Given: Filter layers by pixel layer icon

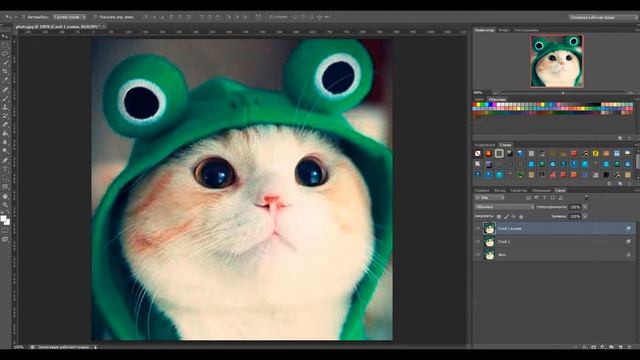Looking at the screenshot, I should [529, 198].
